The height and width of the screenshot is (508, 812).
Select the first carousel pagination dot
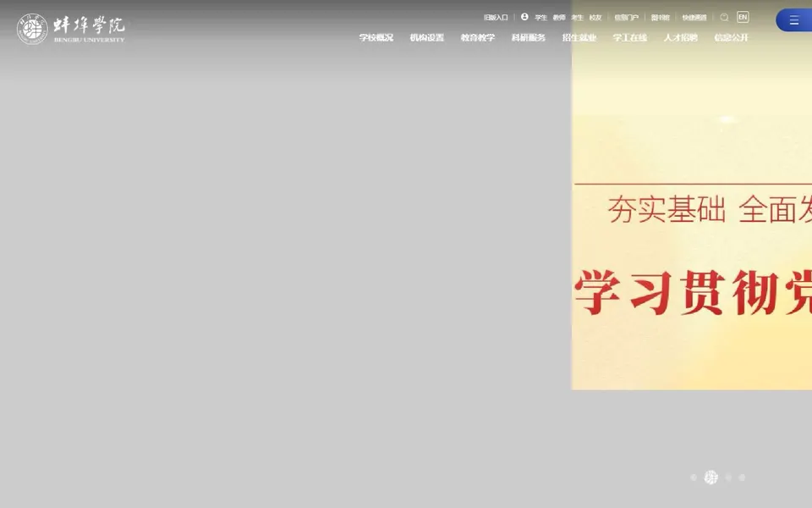pyautogui.click(x=694, y=478)
